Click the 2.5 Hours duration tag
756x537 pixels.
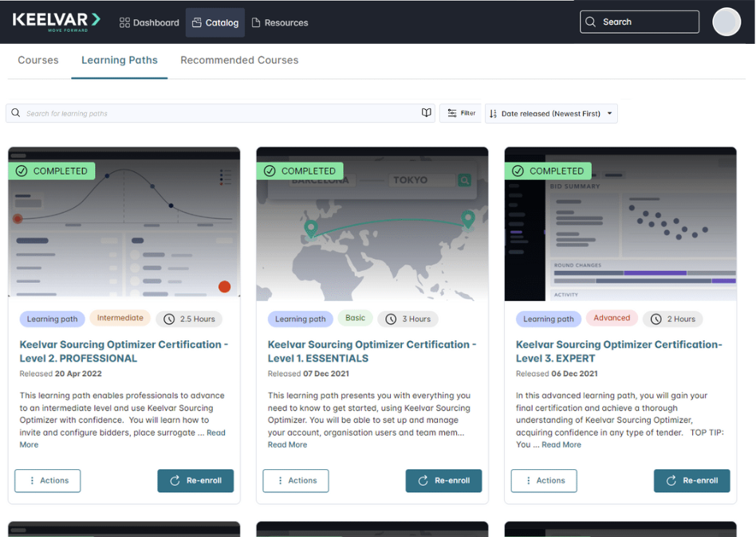[189, 319]
